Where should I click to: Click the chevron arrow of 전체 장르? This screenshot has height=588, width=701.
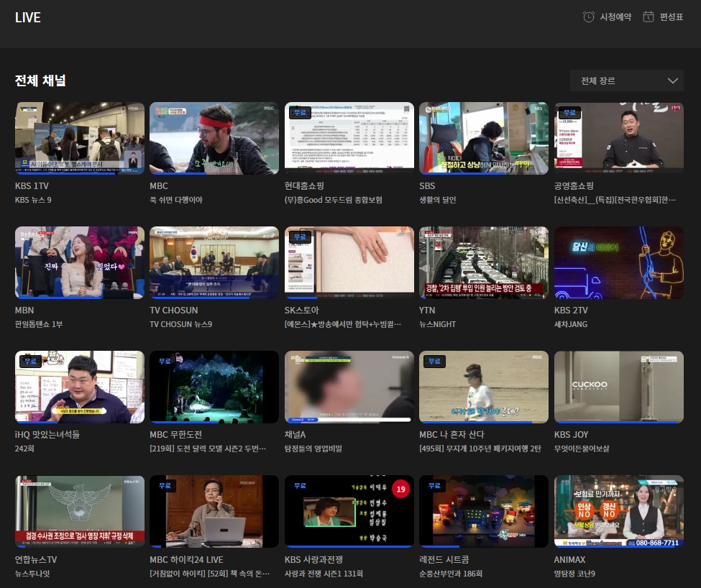[672, 81]
